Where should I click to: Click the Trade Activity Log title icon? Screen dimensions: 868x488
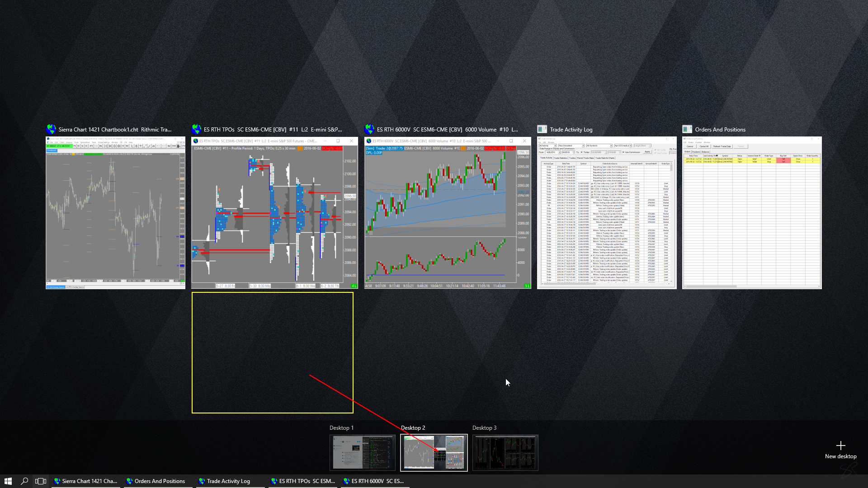pyautogui.click(x=542, y=130)
